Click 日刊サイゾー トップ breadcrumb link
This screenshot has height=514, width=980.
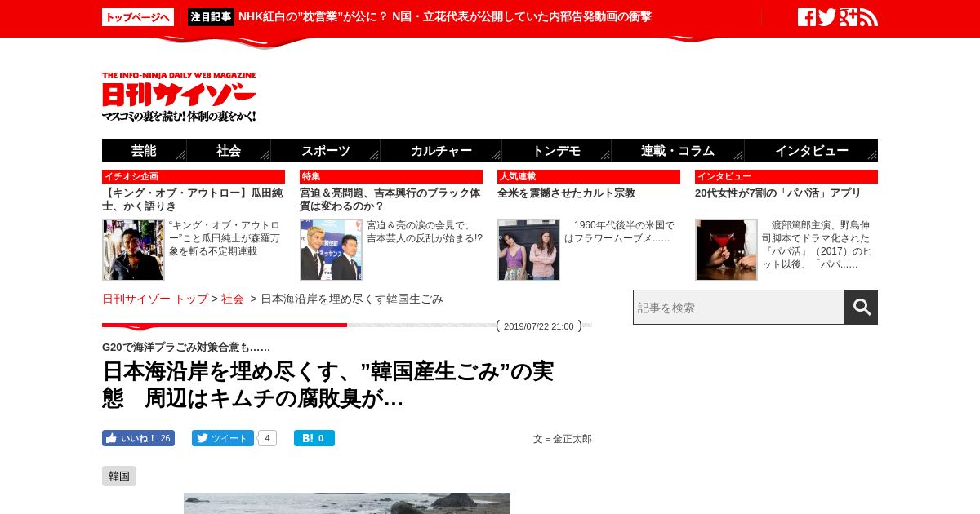coord(155,299)
